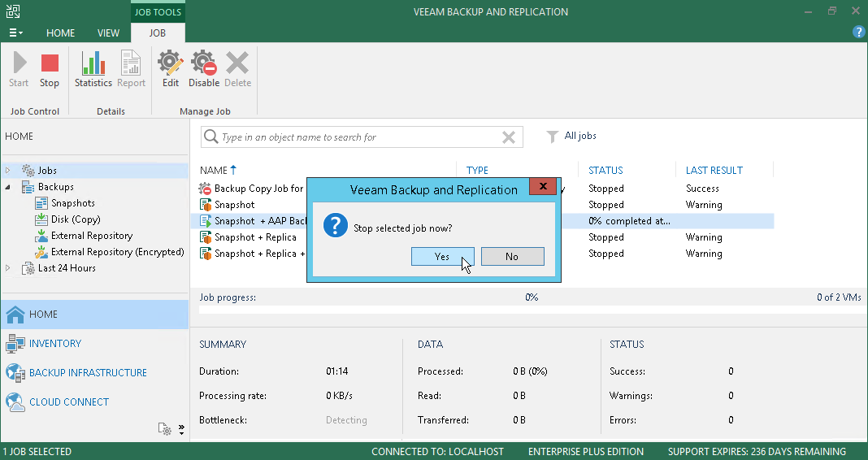Sort by the NAME column header
Screen dimensions: 868x460
[x=218, y=171]
